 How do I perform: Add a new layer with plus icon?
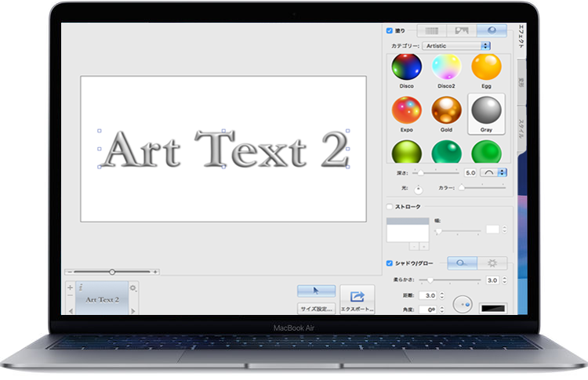70,288
